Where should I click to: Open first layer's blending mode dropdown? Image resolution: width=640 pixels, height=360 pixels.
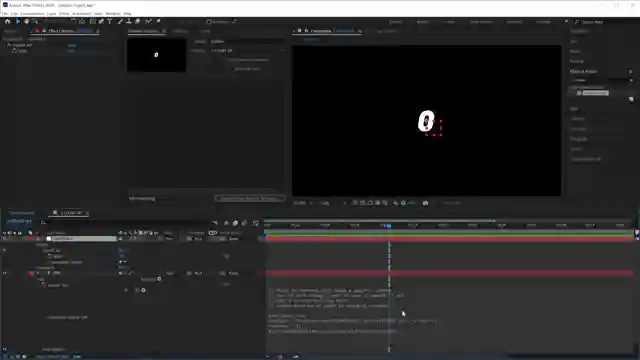pyautogui.click(x=171, y=238)
